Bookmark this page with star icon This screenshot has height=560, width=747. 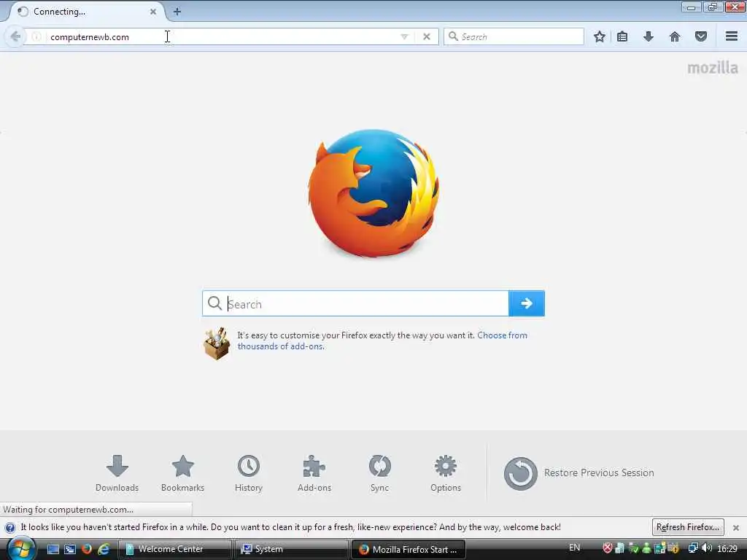pos(600,36)
